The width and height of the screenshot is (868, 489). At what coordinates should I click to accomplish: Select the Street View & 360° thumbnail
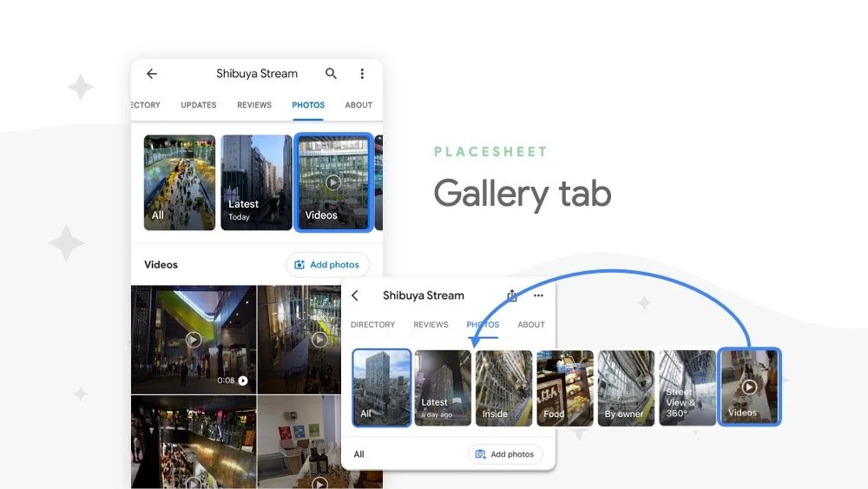[687, 387]
